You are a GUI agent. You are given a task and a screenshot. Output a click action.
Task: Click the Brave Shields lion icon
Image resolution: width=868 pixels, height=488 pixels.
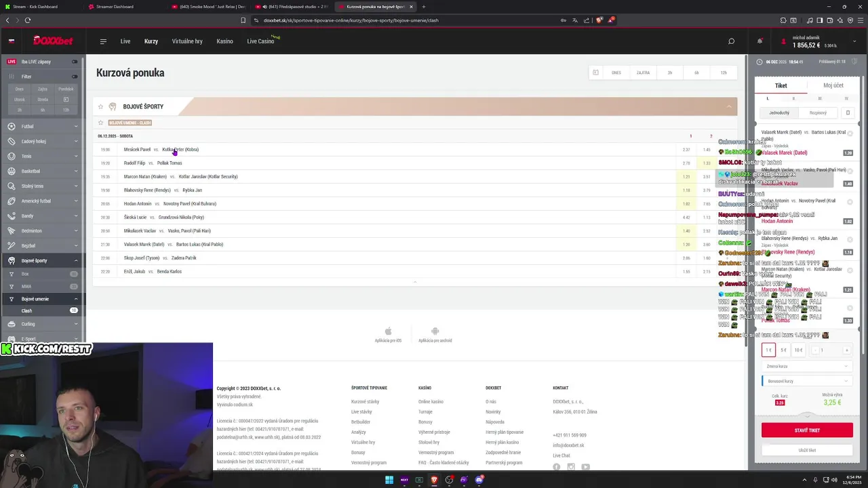point(599,20)
